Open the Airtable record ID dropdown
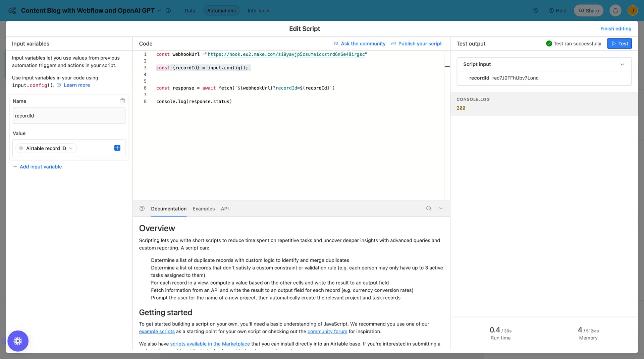 click(46, 148)
